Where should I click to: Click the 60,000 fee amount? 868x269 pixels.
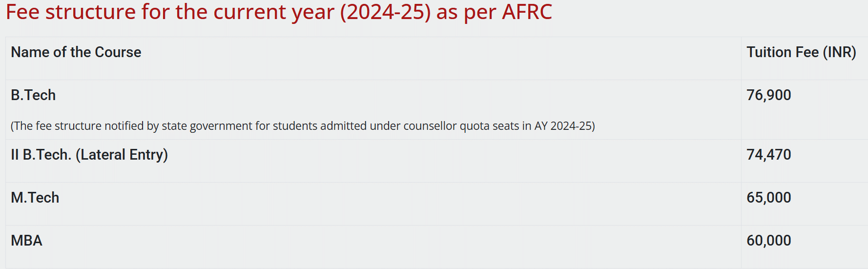(x=768, y=241)
